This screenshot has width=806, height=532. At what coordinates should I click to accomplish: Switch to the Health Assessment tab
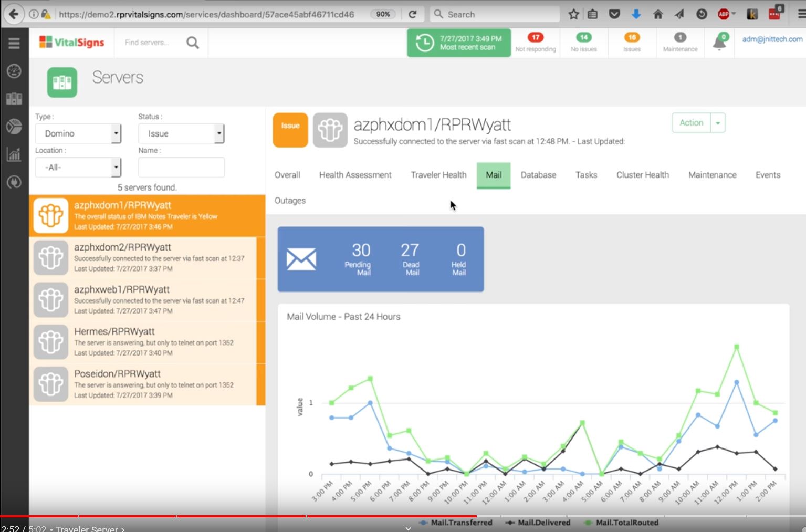[x=355, y=175]
